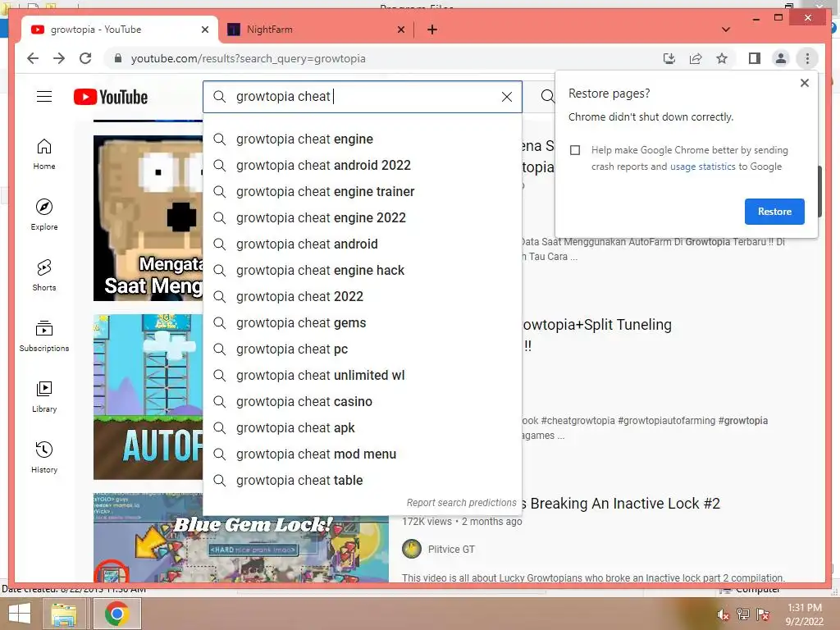This screenshot has width=840, height=630.
Task: Choose suggestion growtopia cheat casino
Action: 362,402
